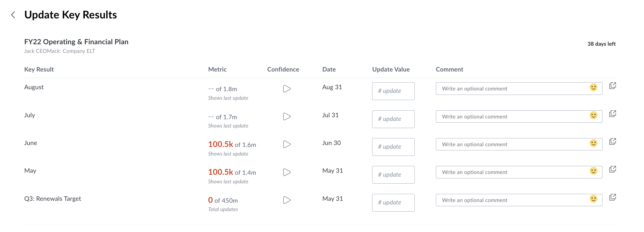The height and width of the screenshot is (232, 644).
Task: Open August key result in new window
Action: [x=613, y=86]
